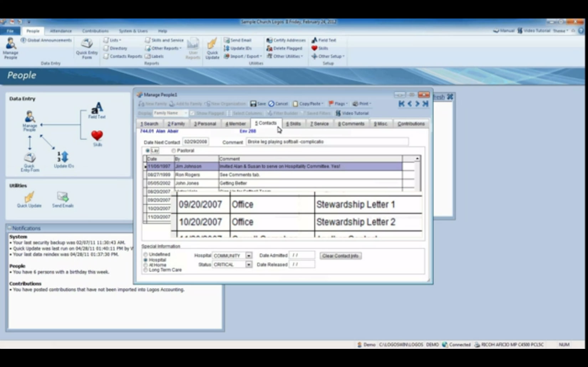
Task: Open the Manual in the ribbon header
Action: [504, 31]
